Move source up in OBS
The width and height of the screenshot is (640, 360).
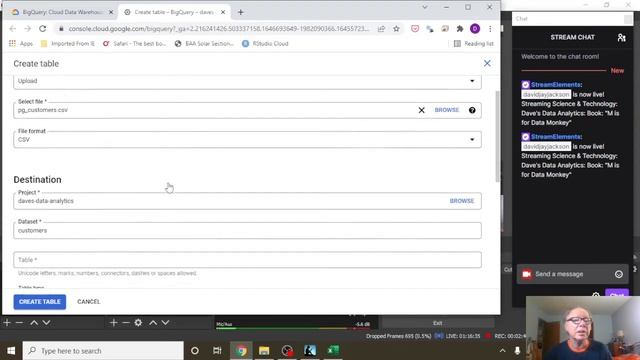(x=153, y=323)
